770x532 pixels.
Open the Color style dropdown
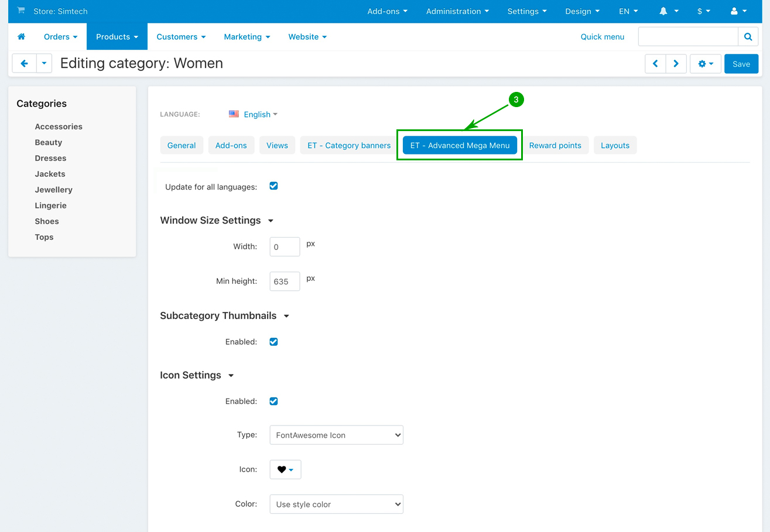[336, 504]
